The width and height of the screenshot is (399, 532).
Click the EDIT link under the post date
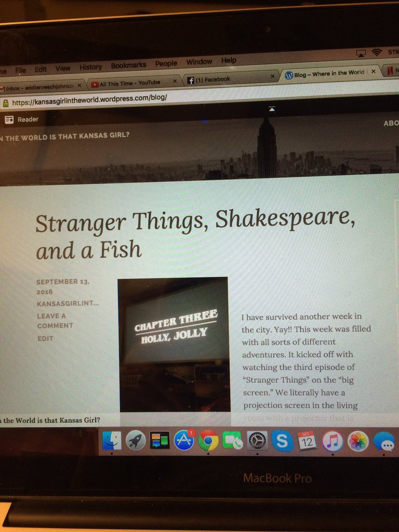click(x=44, y=338)
